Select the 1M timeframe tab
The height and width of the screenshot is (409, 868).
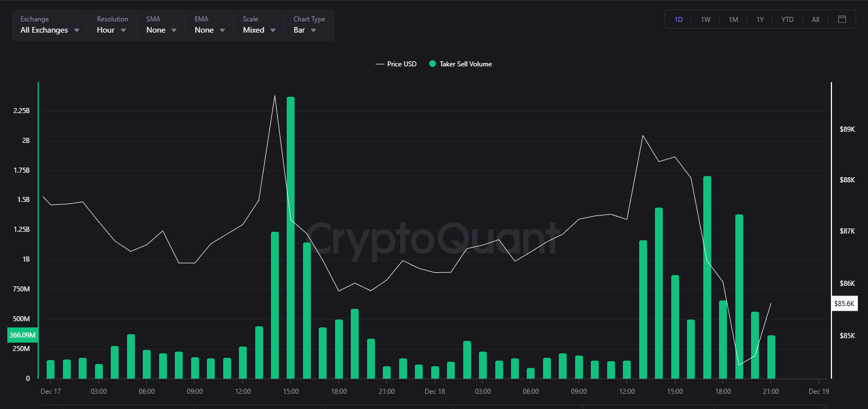tap(733, 19)
